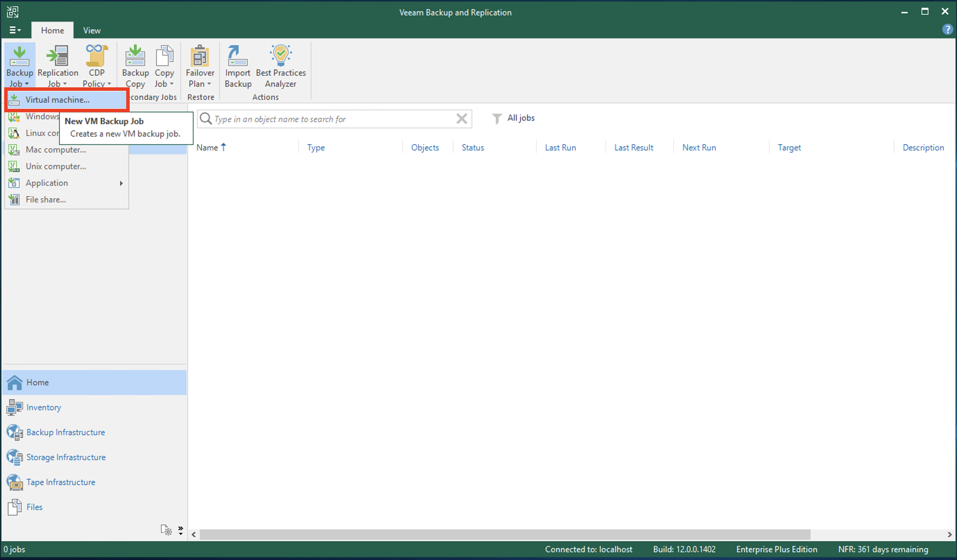
Task: Click the Home navigation house icon
Action: 15,382
